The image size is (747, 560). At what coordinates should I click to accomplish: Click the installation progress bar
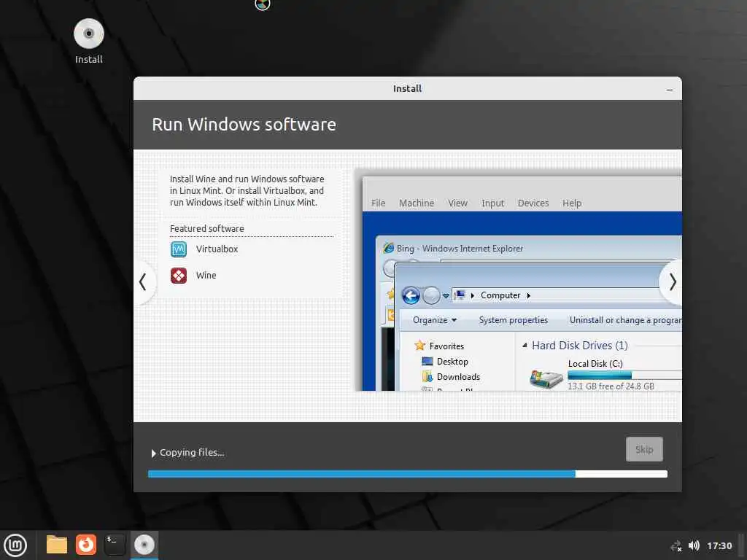[x=408, y=474]
